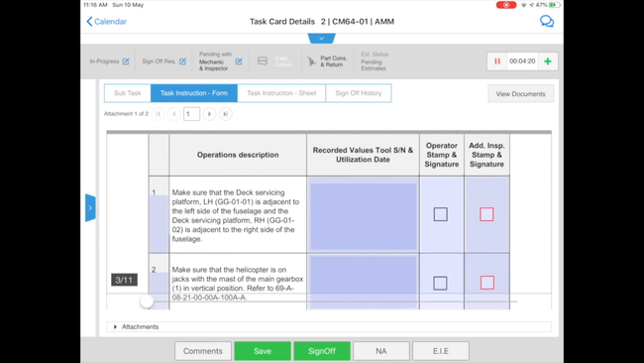Go to the first attachment
Image resolution: width=644 pixels, height=363 pixels.
point(159,114)
